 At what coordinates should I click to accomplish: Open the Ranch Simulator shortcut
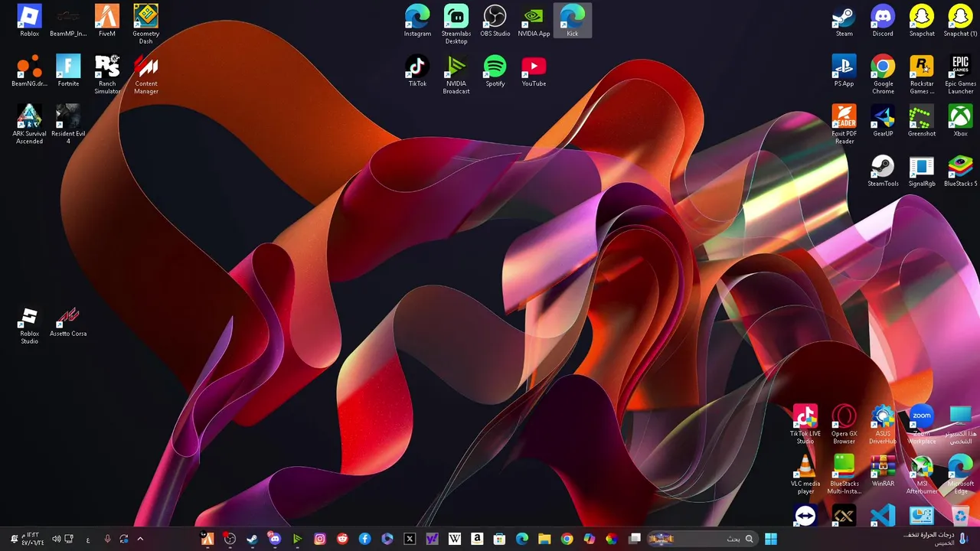pos(107,74)
